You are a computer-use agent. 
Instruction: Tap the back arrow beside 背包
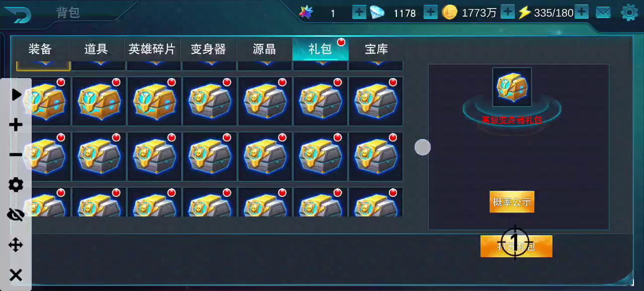(18, 15)
